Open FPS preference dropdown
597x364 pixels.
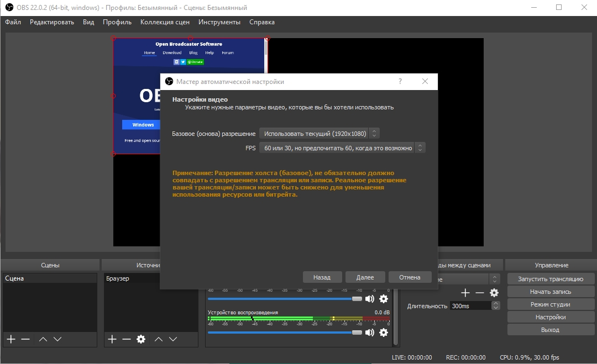click(342, 148)
